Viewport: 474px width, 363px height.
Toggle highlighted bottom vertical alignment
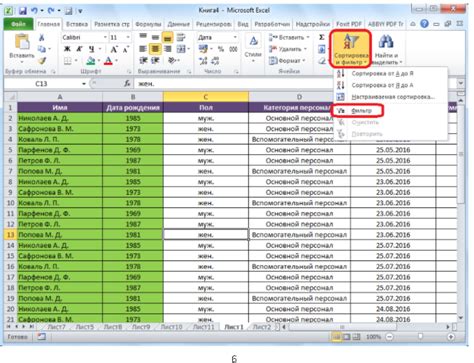pos(167,38)
